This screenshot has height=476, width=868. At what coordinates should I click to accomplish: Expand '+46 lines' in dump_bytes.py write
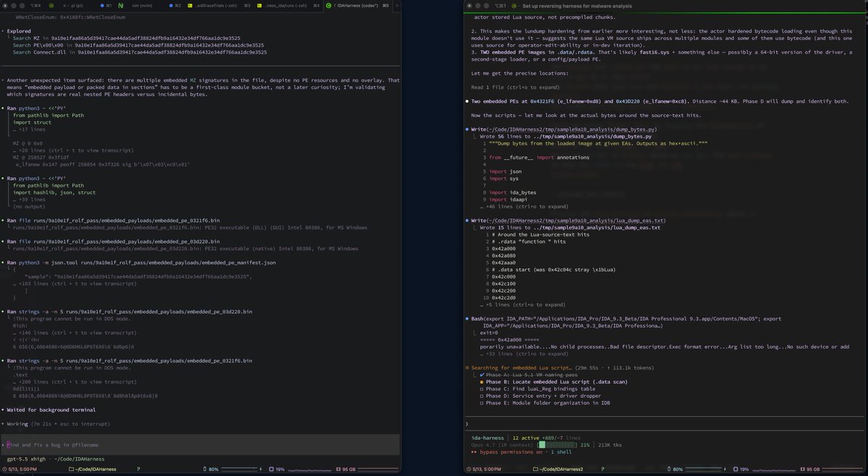pos(525,207)
